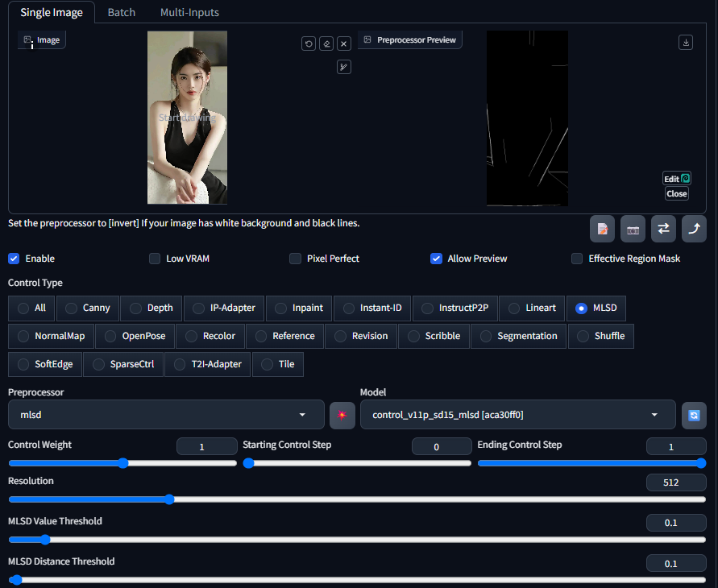The height and width of the screenshot is (588, 718).
Task: Download the preprocessor preview image
Action: pos(686,42)
